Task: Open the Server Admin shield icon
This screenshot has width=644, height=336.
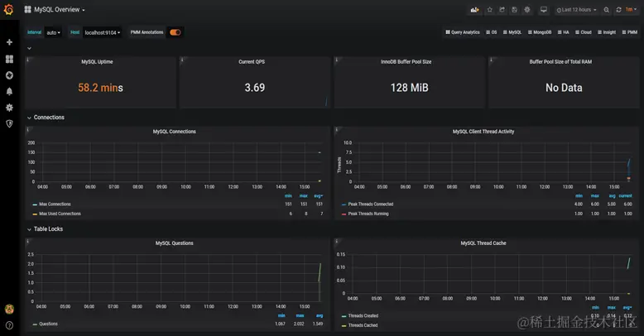Action: [x=9, y=123]
